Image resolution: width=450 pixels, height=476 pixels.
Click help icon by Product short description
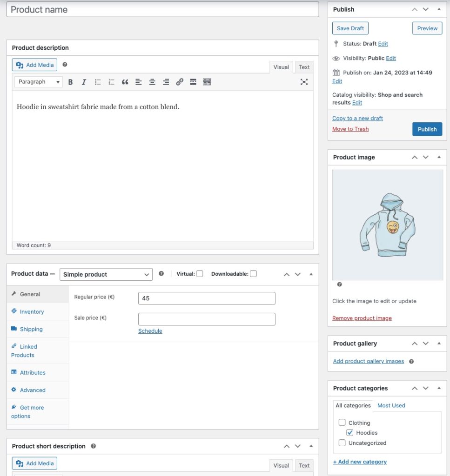click(x=93, y=446)
